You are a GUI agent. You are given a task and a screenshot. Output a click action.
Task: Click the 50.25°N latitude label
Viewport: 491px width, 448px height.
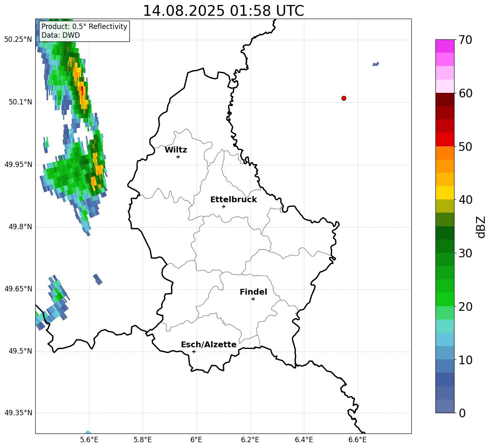tap(18, 40)
